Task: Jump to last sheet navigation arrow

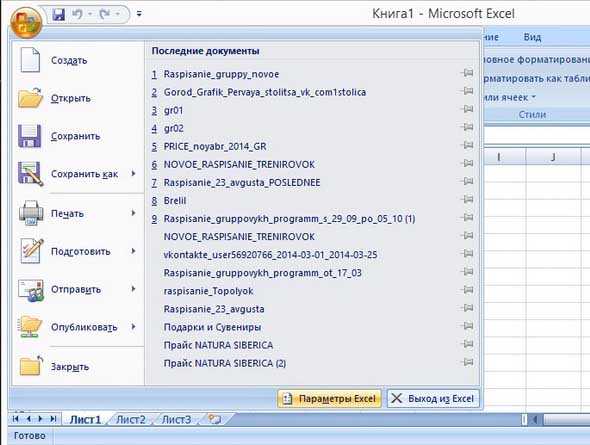Action: [x=53, y=419]
